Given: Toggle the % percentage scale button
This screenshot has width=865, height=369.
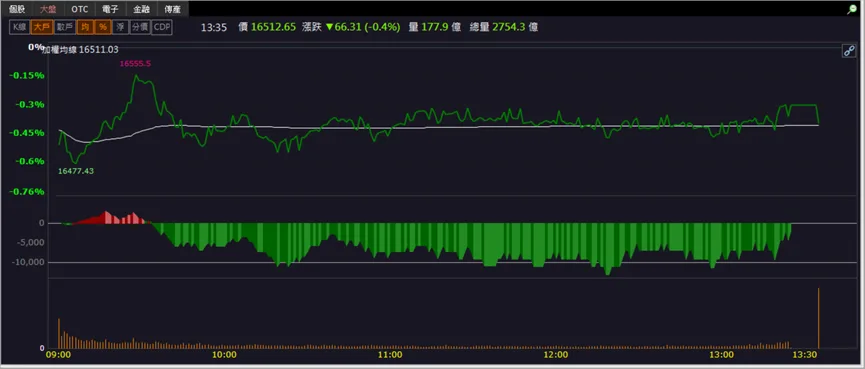Looking at the screenshot, I should 103,27.
